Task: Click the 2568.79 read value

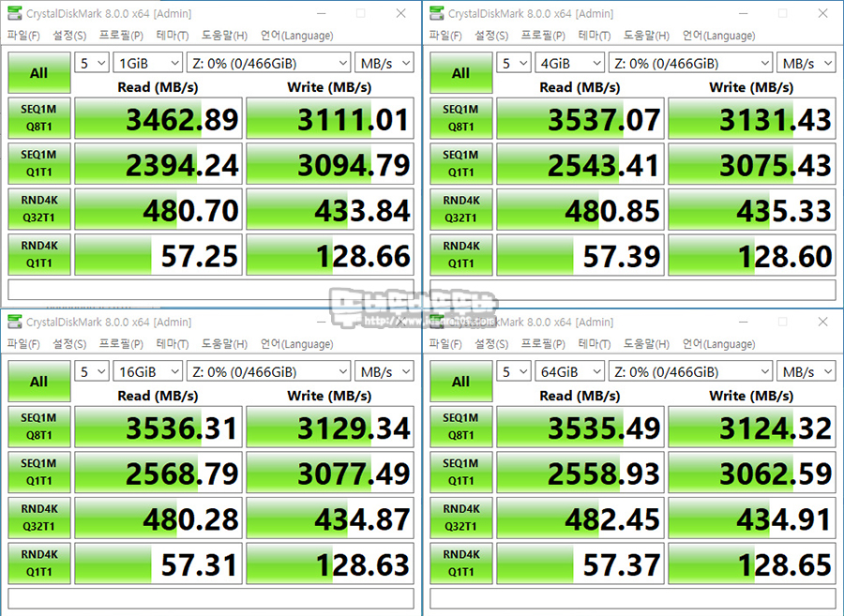Action: coord(158,472)
